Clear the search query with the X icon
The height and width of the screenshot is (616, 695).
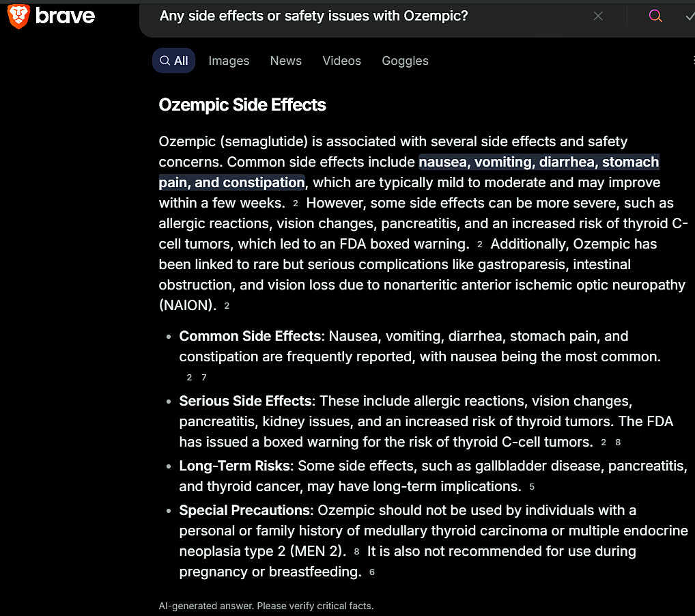pyautogui.click(x=598, y=16)
